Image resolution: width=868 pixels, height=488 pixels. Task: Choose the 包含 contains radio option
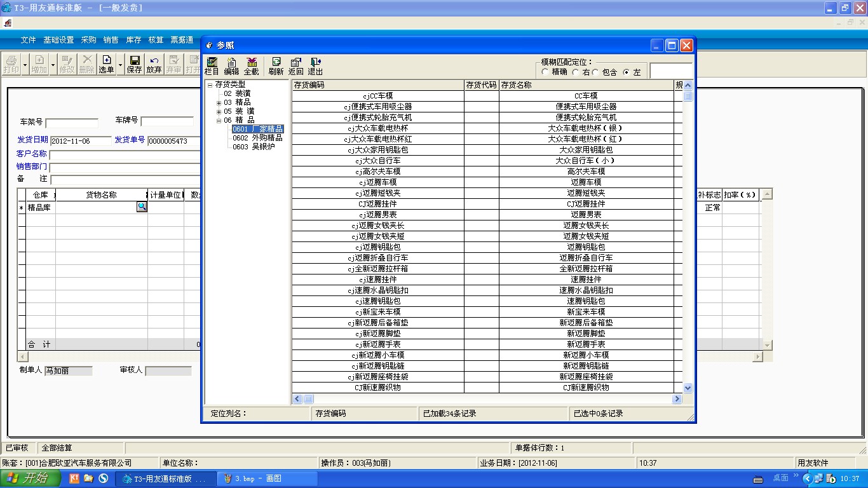(x=595, y=72)
